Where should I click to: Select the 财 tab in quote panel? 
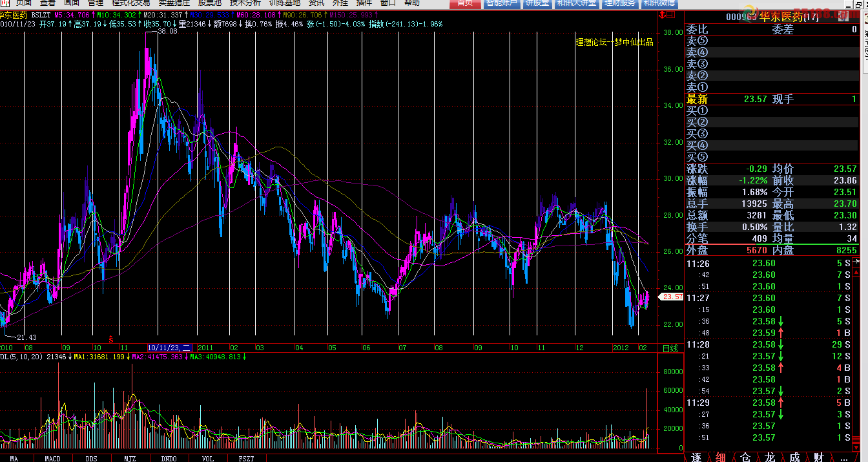819,457
